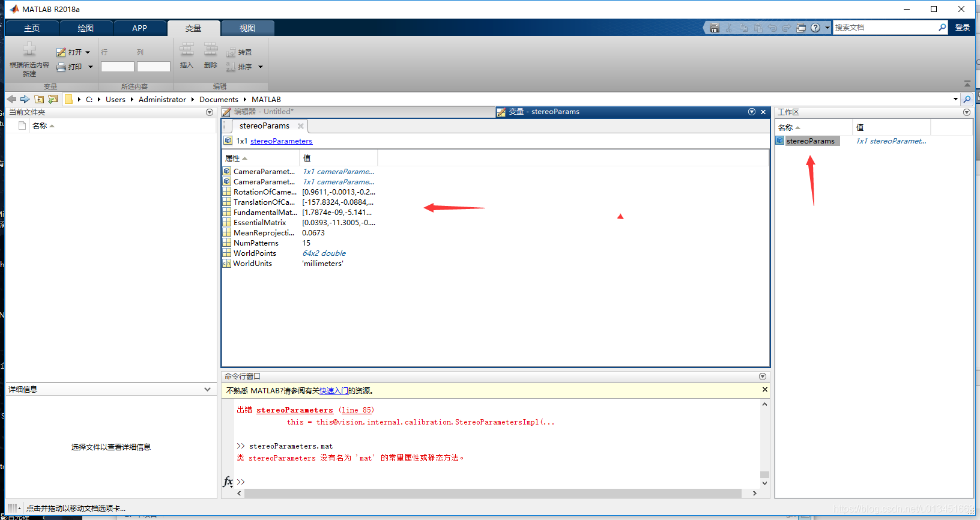Click the undo arrow icon
This screenshot has height=520, width=980.
[x=772, y=28]
